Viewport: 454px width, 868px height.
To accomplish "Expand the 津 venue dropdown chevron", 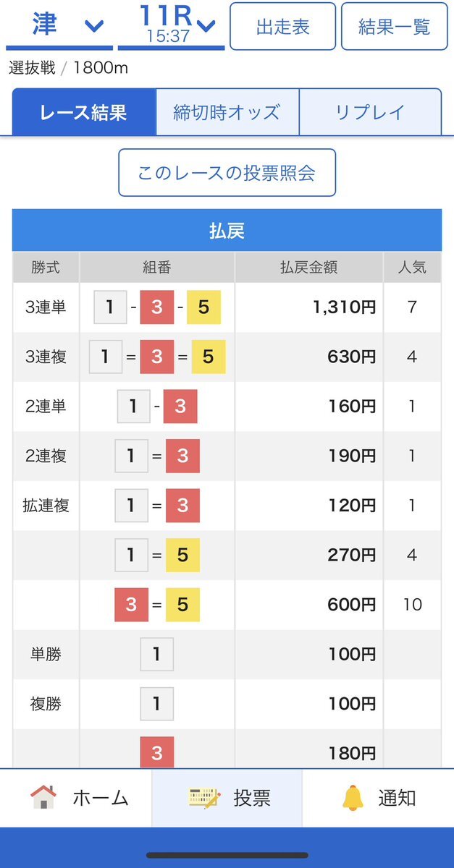I will click(94, 27).
